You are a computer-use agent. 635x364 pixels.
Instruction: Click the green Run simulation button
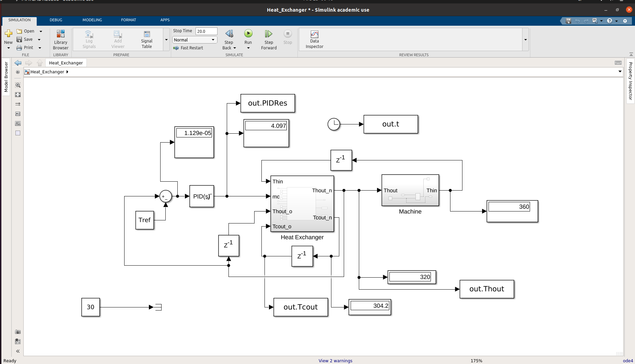(x=248, y=34)
